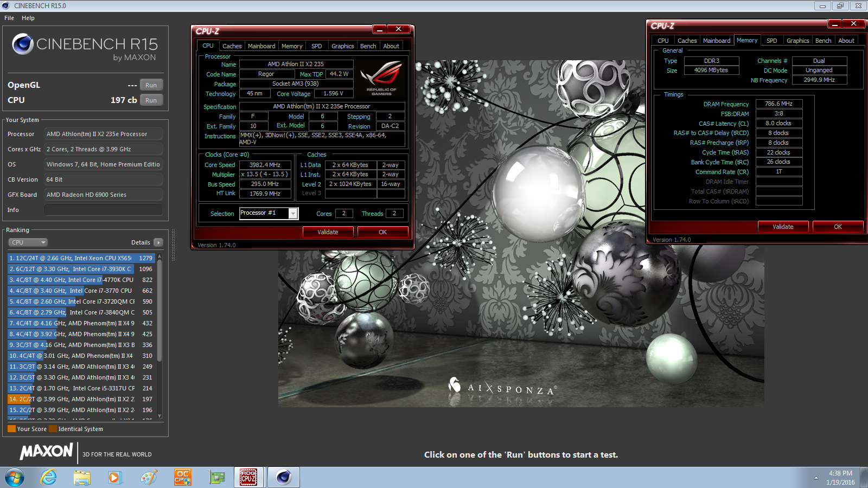Screen dimensions: 868x488
Task: Select Core i7-3720QM ranking row
Action: coord(81,301)
